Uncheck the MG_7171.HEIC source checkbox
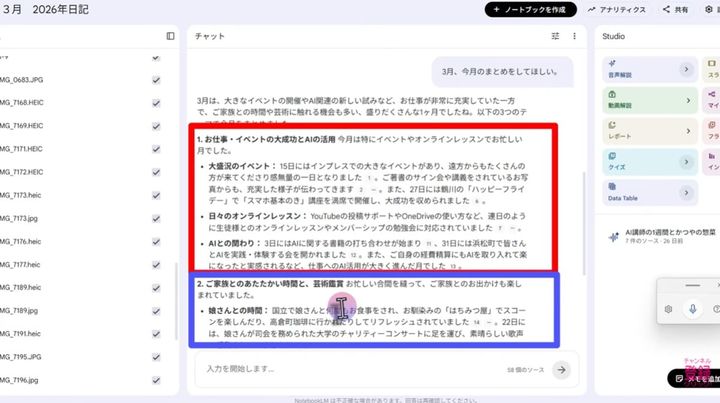This screenshot has height=403, width=720. [x=156, y=149]
